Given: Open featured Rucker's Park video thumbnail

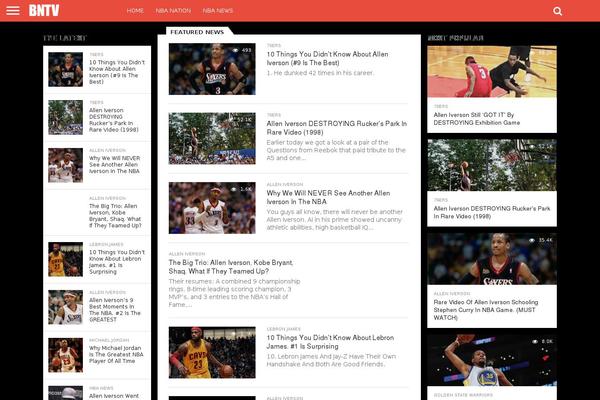Looking at the screenshot, I should pyautogui.click(x=212, y=138).
